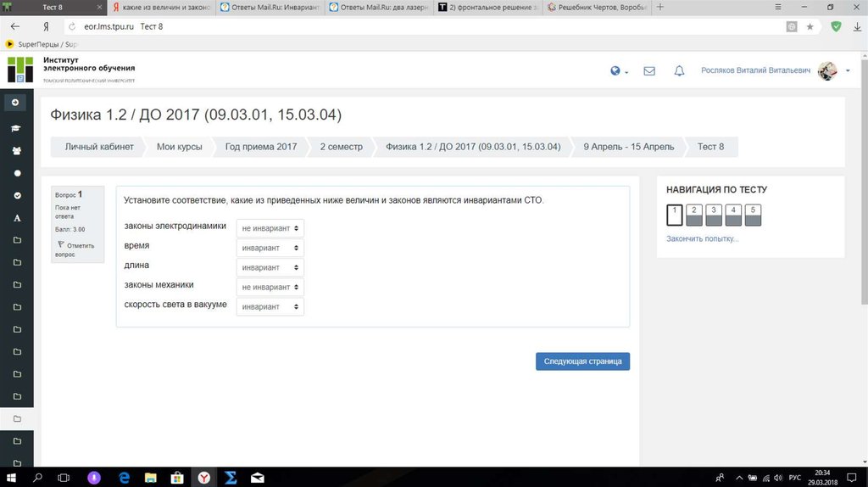Show hidden tray icons chevron

point(739,478)
